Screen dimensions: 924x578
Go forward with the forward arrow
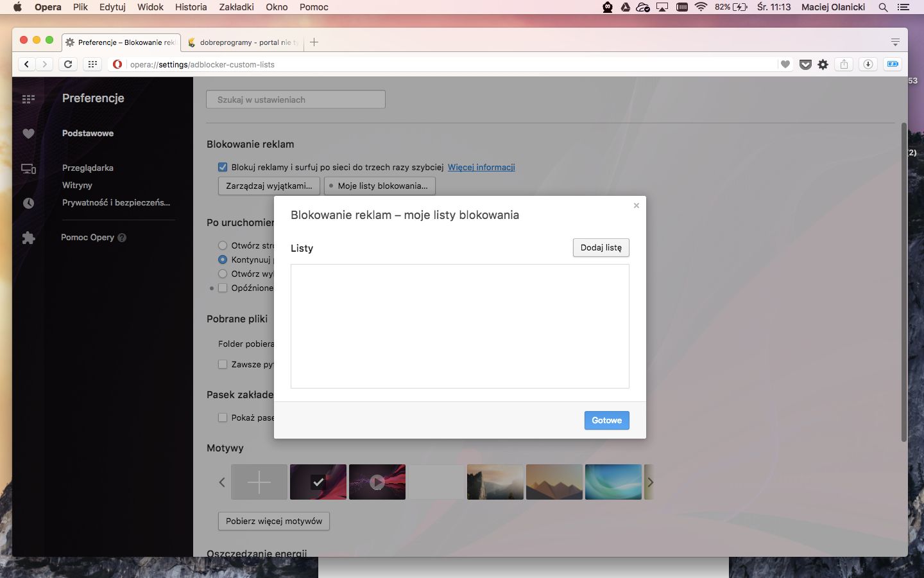(x=44, y=64)
